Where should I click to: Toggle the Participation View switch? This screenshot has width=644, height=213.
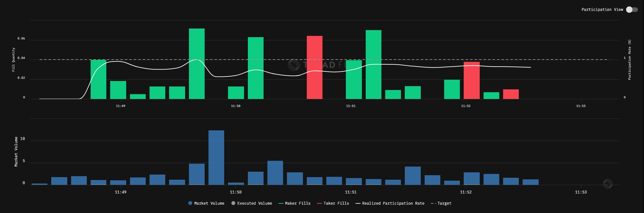(x=632, y=10)
